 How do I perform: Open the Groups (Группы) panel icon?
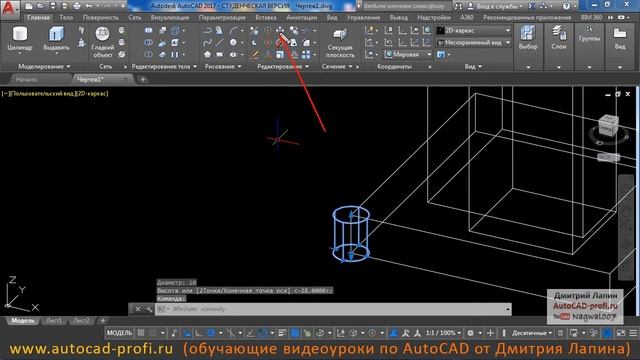(589, 30)
